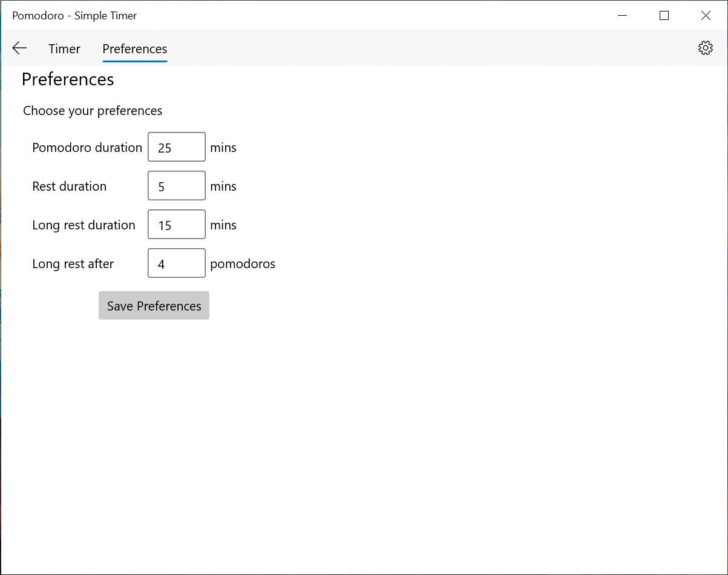Select the Preferences tab

[134, 49]
